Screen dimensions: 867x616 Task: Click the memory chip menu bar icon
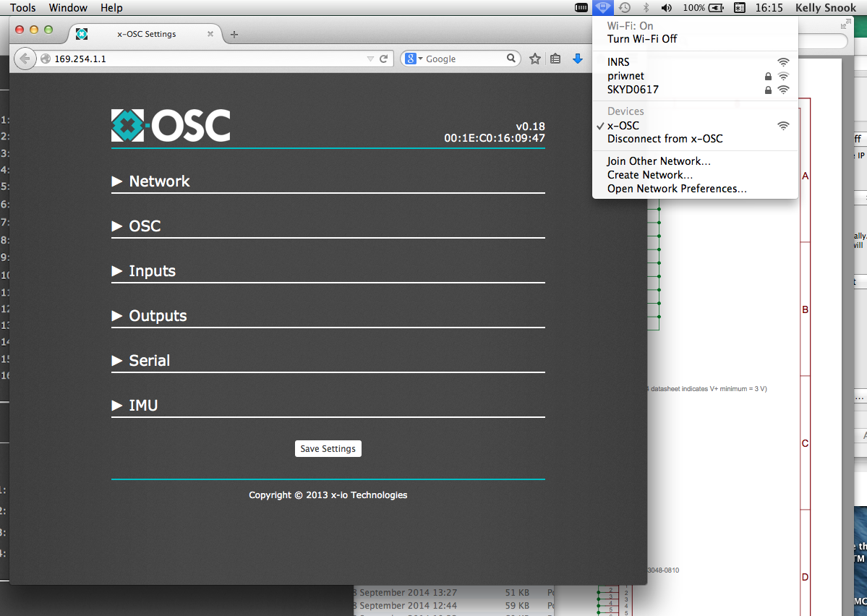coord(581,8)
